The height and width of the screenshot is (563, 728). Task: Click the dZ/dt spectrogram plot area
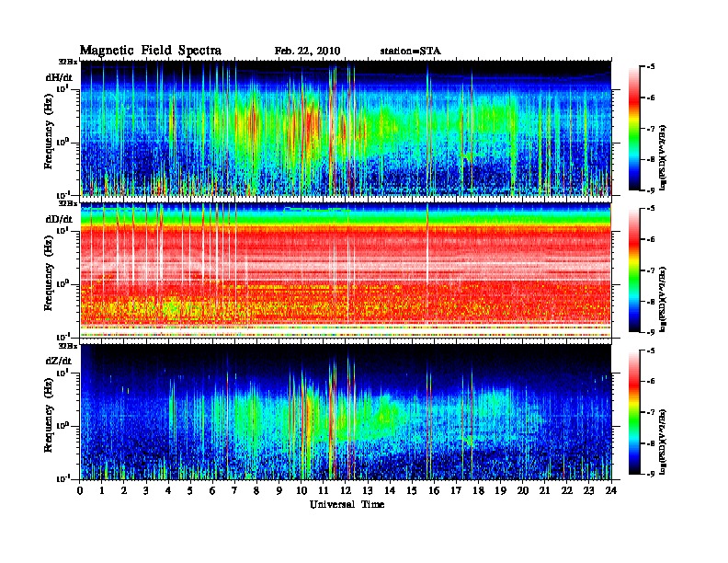(x=346, y=411)
